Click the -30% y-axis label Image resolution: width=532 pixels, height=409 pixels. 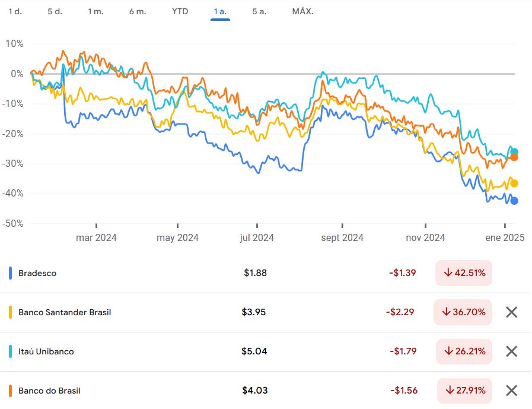[13, 163]
